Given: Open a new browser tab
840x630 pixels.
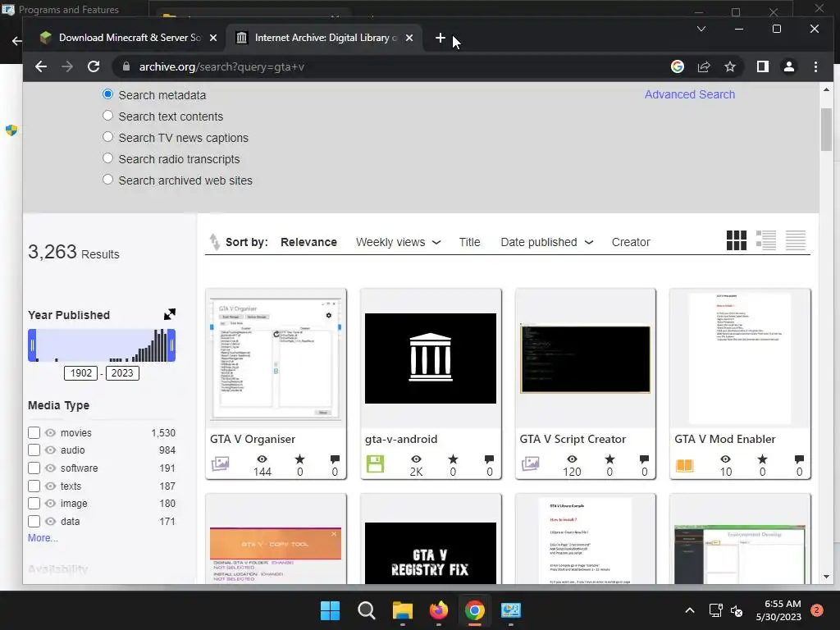Looking at the screenshot, I should [440, 38].
